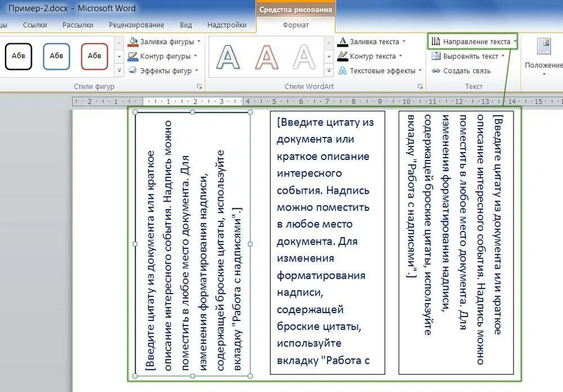The width and height of the screenshot is (563, 392).
Task: Apply the blue outlined WordArt A style
Action: click(228, 57)
